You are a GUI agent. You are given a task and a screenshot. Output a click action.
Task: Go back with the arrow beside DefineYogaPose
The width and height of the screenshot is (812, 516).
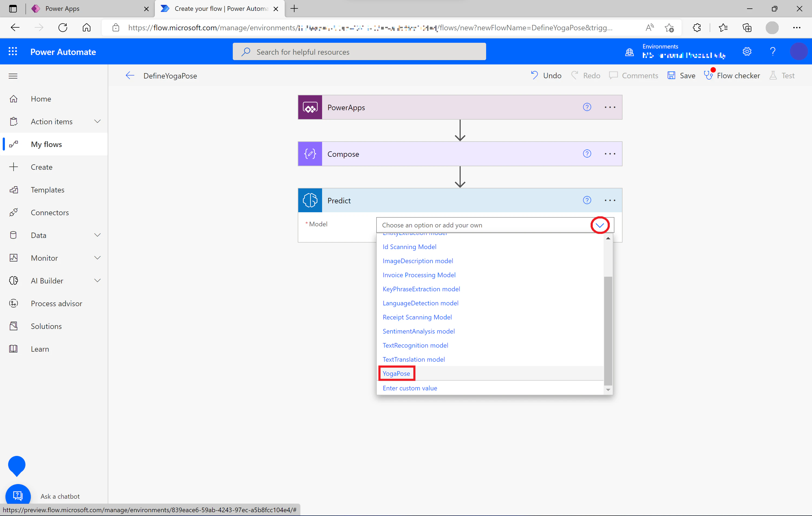tap(130, 76)
